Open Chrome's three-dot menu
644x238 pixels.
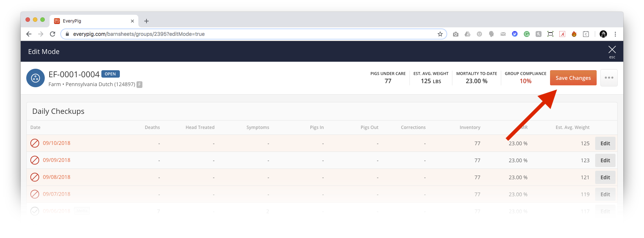[615, 34]
